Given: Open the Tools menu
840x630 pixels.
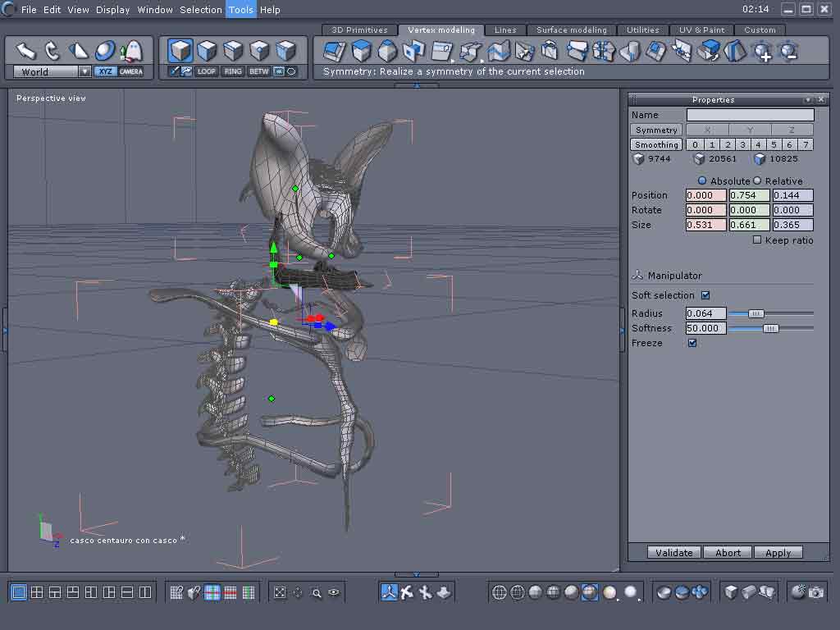Looking at the screenshot, I should click(x=241, y=10).
